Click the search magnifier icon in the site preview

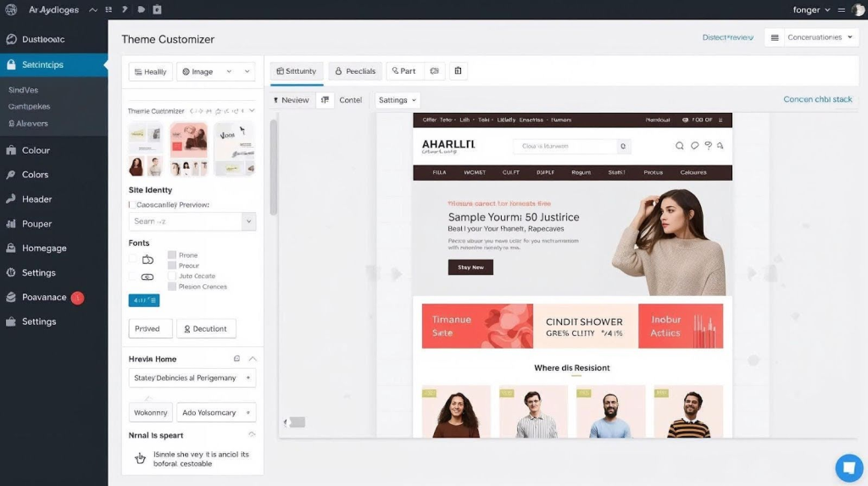pos(679,146)
